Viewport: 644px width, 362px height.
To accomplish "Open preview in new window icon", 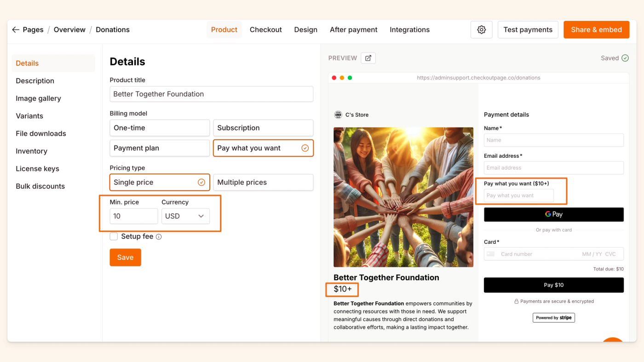I will pos(368,58).
